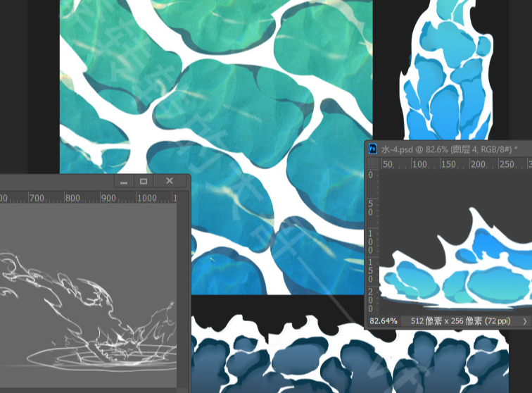Maximize the floating sketch window
532x393 pixels.
144,182
